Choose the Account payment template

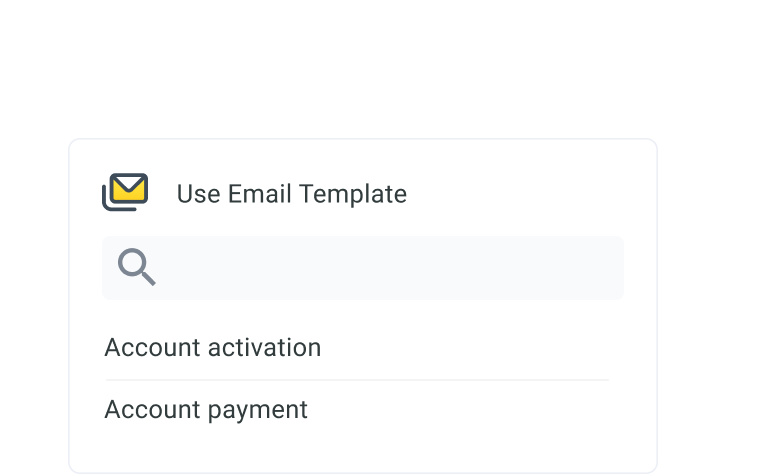(206, 410)
